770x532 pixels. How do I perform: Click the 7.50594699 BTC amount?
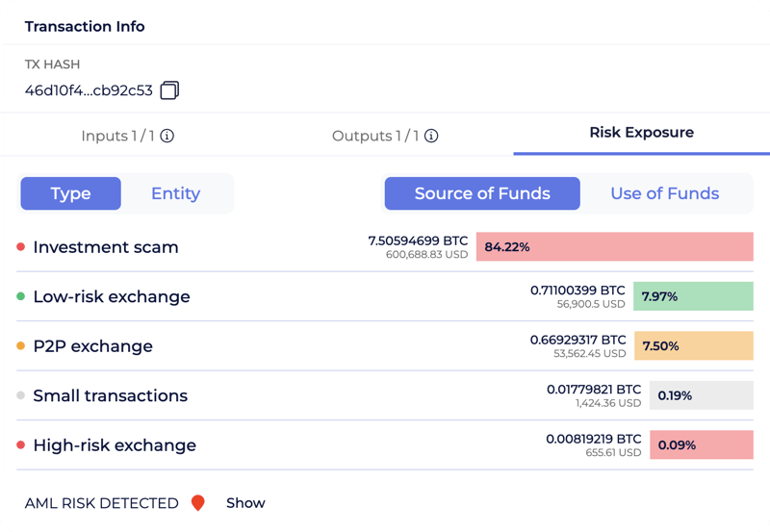tap(418, 241)
